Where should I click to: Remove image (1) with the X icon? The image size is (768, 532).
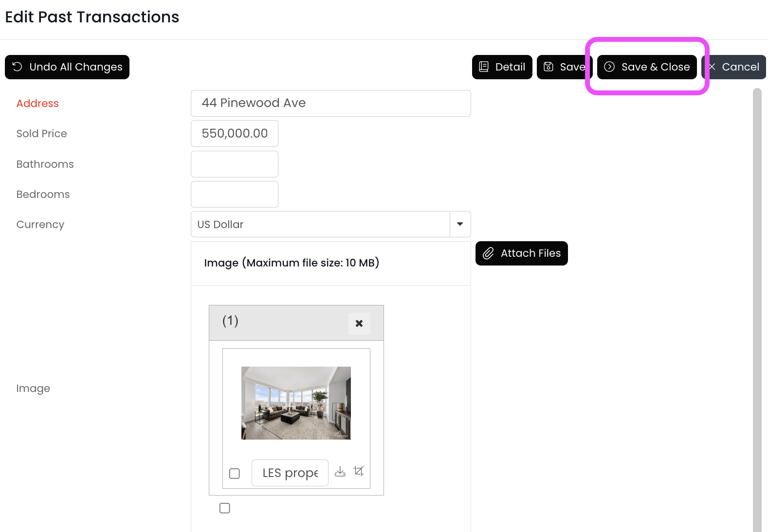coord(359,323)
